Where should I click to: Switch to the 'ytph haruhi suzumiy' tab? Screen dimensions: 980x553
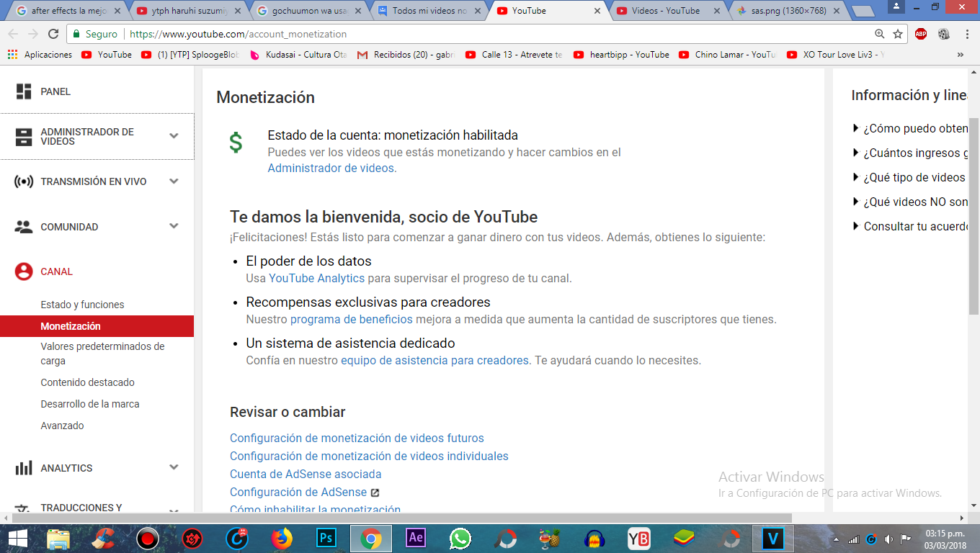pyautogui.click(x=188, y=11)
